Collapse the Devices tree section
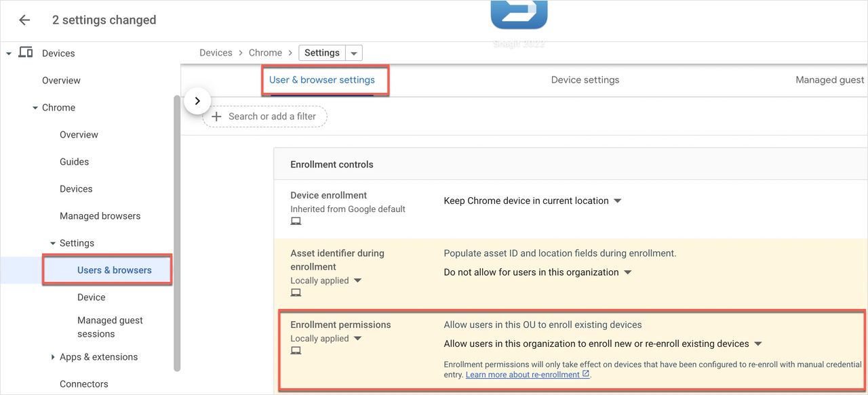The width and height of the screenshot is (868, 395). 9,54
